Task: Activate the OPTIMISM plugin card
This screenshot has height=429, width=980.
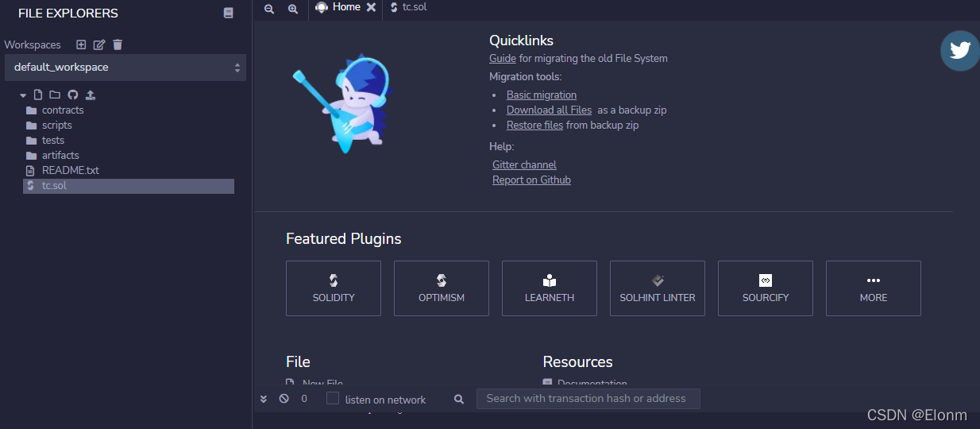Action: point(442,288)
